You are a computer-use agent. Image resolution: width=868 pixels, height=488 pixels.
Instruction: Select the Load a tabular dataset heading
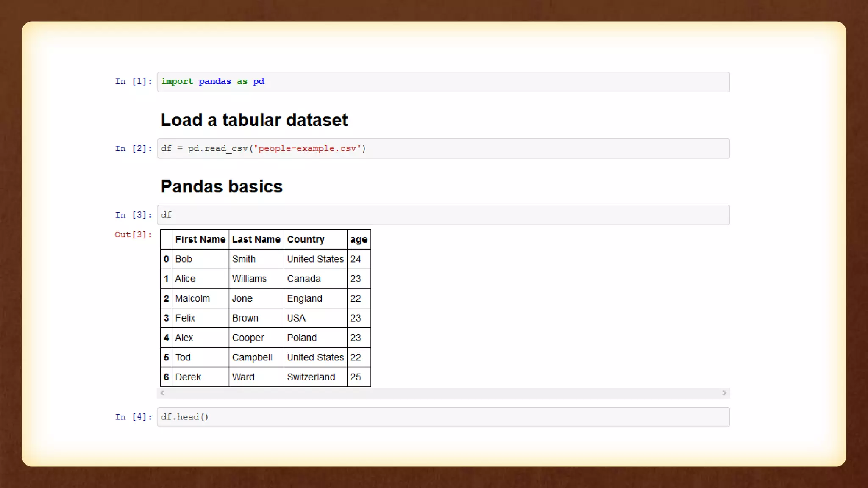[x=254, y=120]
